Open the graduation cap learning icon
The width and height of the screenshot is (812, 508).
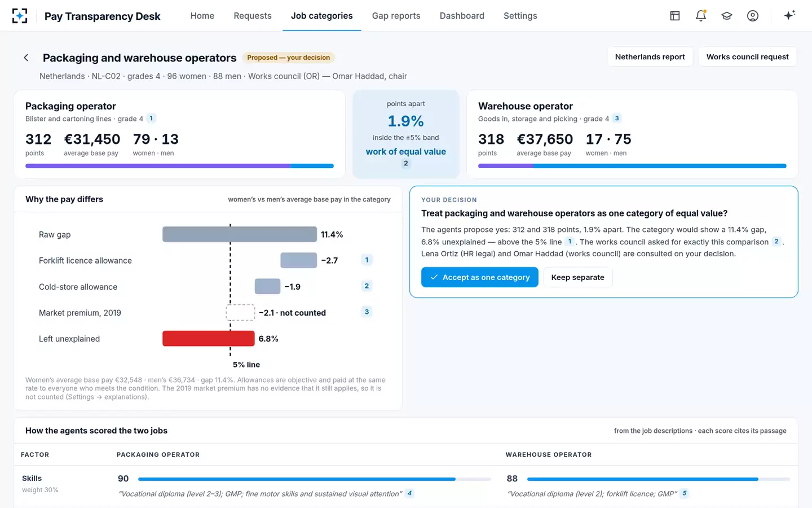pos(727,16)
